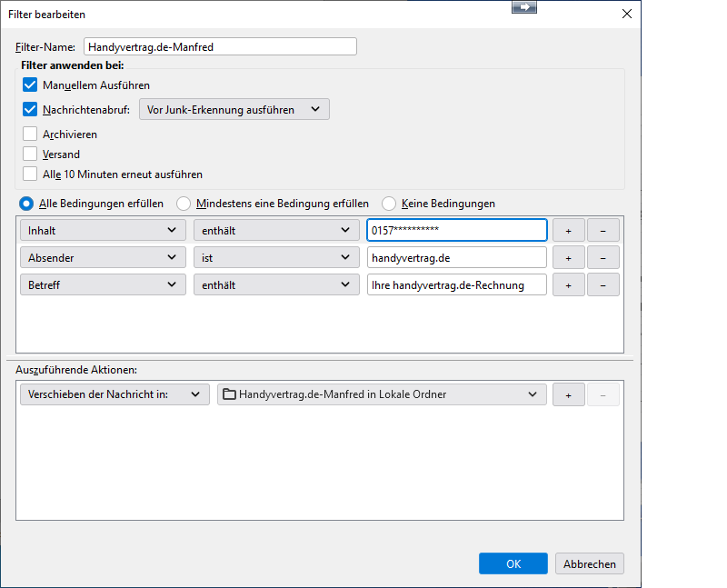Open the Inhalt condition field dropdown
727x588 pixels.
pyautogui.click(x=103, y=231)
